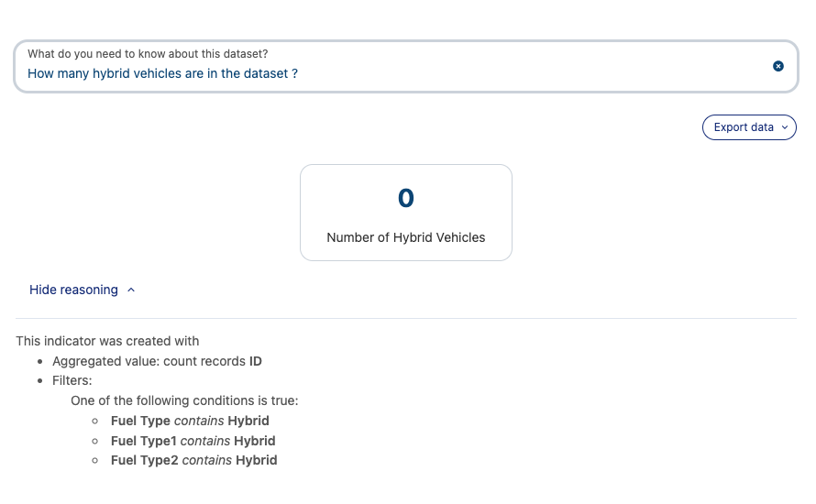Click the large 0 indicator value
The image size is (816, 504).
coord(405,198)
